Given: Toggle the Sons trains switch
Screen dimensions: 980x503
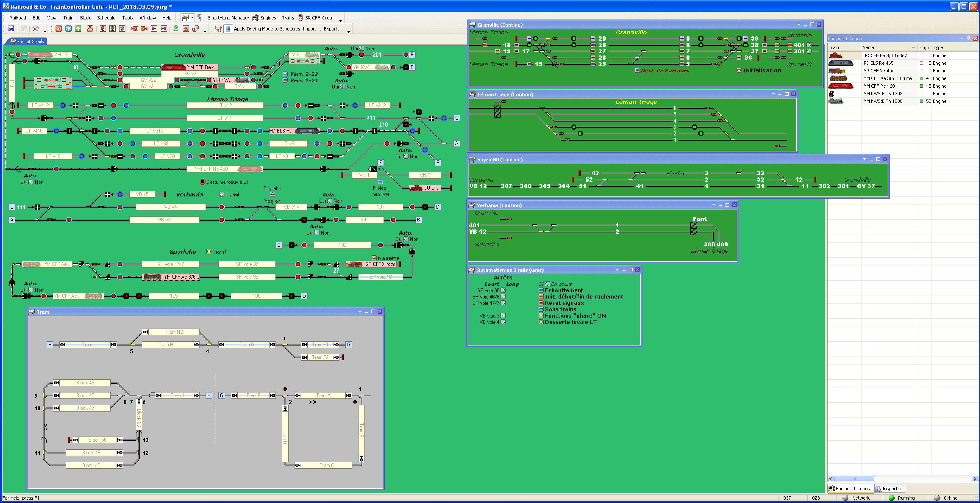Looking at the screenshot, I should (541, 309).
